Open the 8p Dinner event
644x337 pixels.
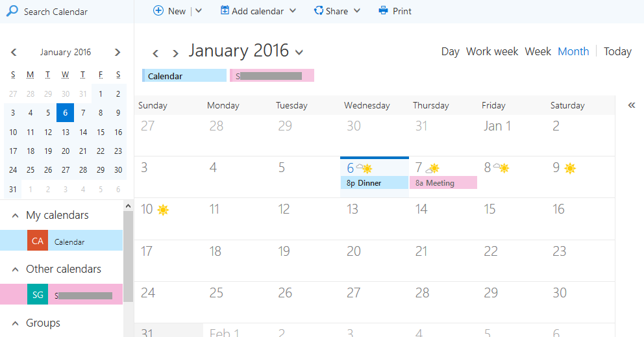point(375,183)
